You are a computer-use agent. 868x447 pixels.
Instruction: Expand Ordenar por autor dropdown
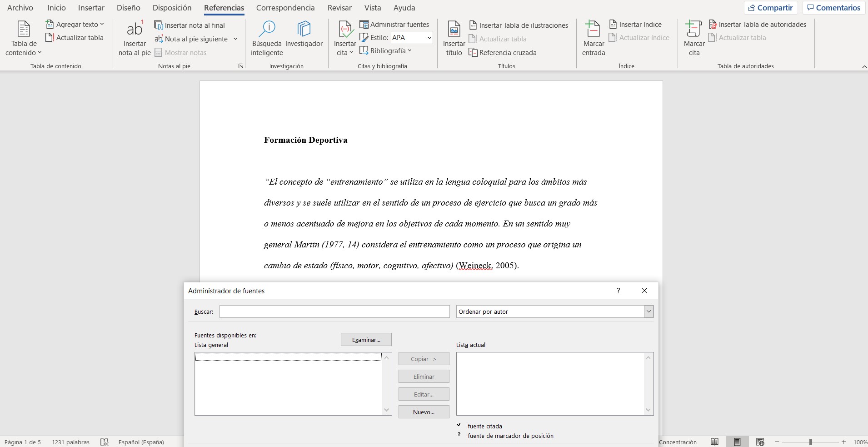[x=649, y=311]
